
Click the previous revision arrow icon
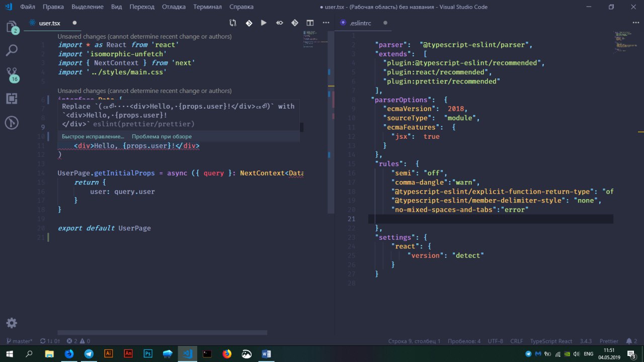tap(279, 23)
